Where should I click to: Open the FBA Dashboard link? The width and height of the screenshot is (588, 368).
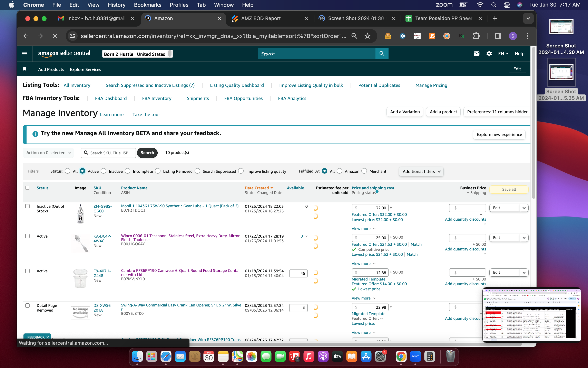[x=111, y=98]
